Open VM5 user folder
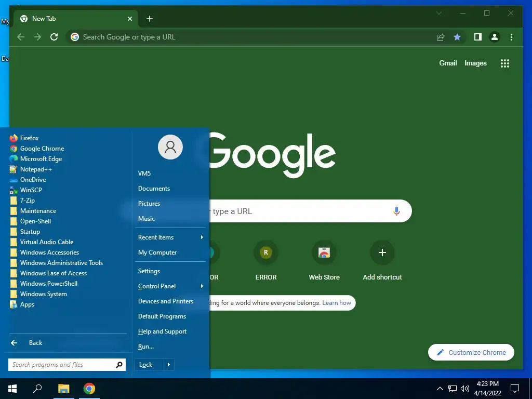The image size is (532, 399). [x=144, y=174]
